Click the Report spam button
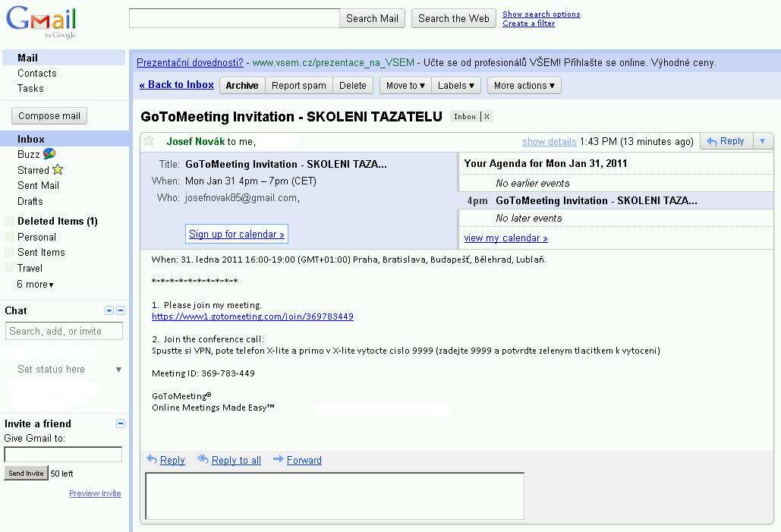This screenshot has height=532, width=781. pos(299,86)
